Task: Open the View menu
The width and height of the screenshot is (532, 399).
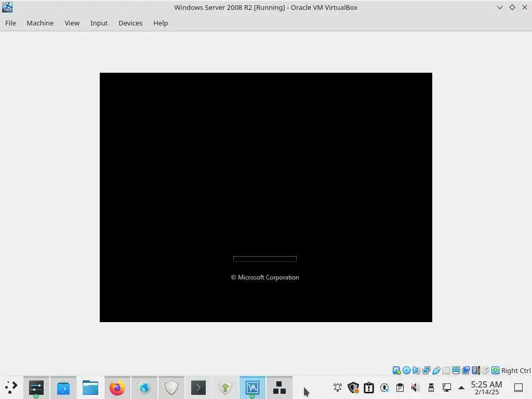Action: pos(72,23)
